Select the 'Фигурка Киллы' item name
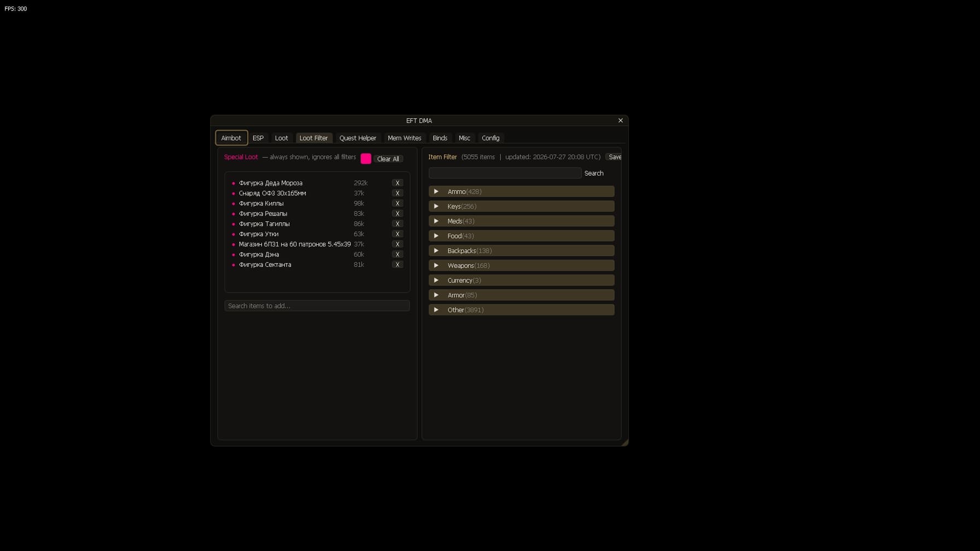The image size is (980, 551). 261,203
